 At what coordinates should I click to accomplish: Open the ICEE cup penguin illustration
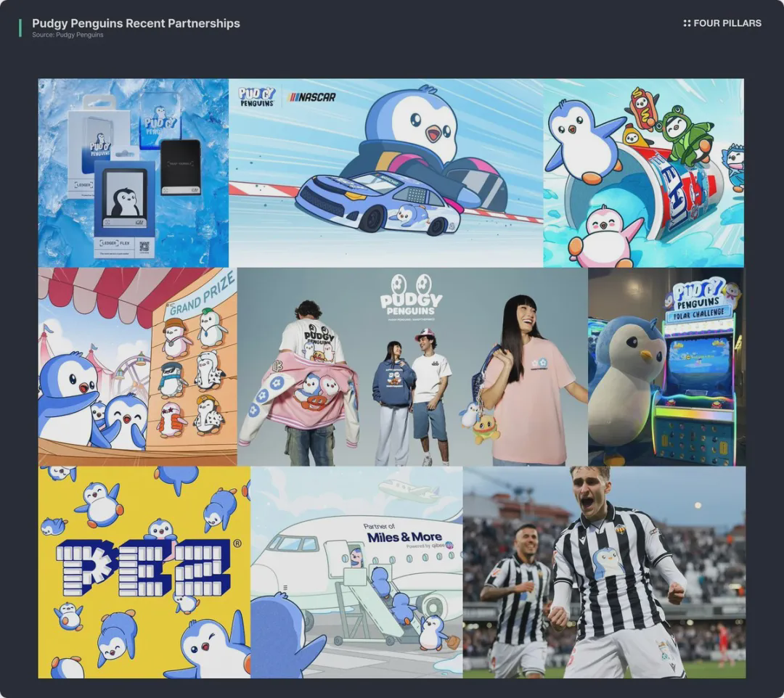click(643, 173)
